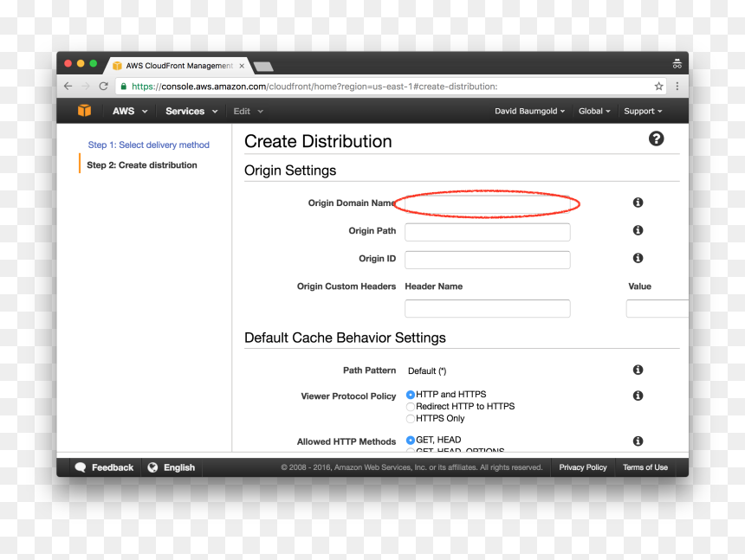Image resolution: width=745 pixels, height=560 pixels.
Task: Click the browser address bar URL
Action: 314,87
